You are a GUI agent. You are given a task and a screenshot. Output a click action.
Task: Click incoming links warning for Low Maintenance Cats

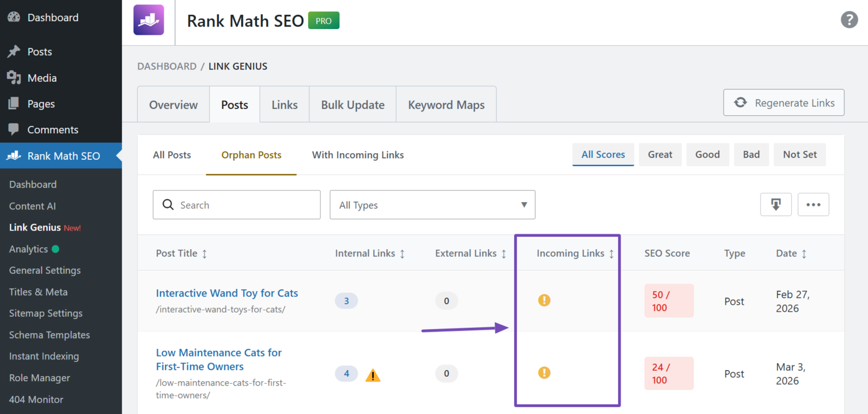pyautogui.click(x=544, y=372)
